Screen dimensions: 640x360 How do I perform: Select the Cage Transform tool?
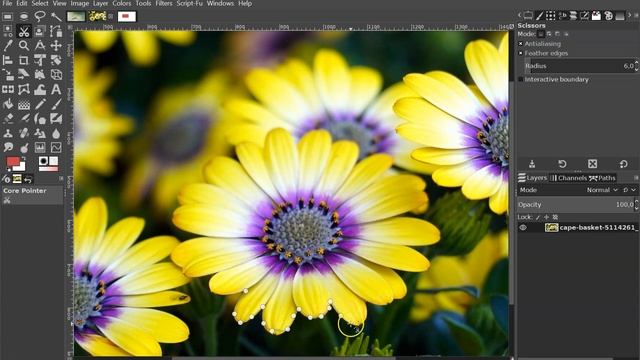click(24, 89)
